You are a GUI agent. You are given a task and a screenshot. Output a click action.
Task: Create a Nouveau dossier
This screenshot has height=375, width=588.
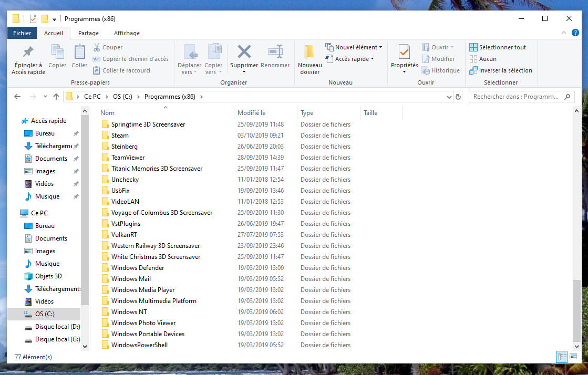[x=310, y=60]
